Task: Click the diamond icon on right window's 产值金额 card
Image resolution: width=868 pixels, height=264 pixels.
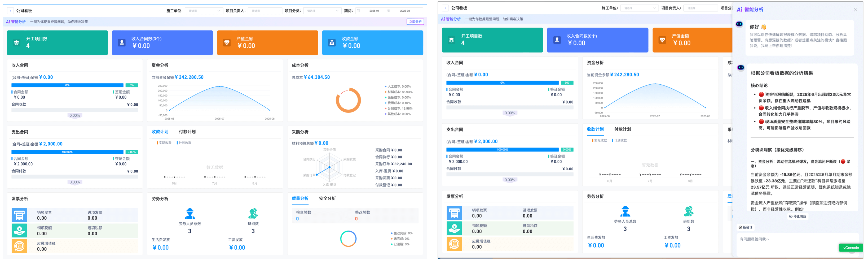Action: click(662, 40)
